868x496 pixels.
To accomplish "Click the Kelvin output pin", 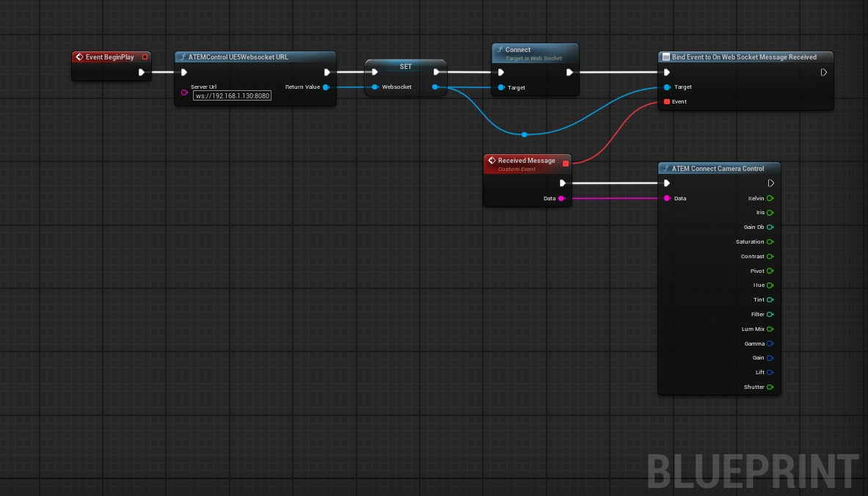I will coord(770,198).
